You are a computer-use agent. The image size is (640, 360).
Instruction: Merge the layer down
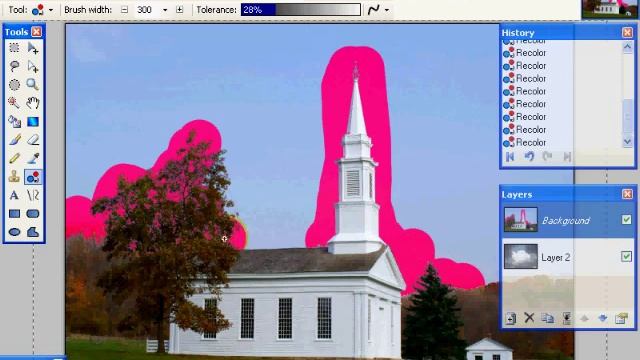click(x=567, y=318)
